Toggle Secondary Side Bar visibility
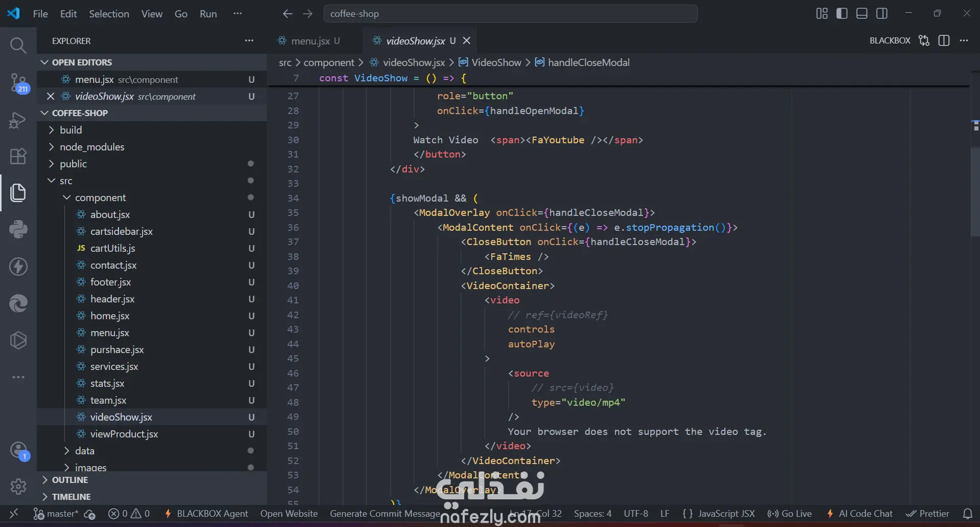 pyautogui.click(x=882, y=14)
